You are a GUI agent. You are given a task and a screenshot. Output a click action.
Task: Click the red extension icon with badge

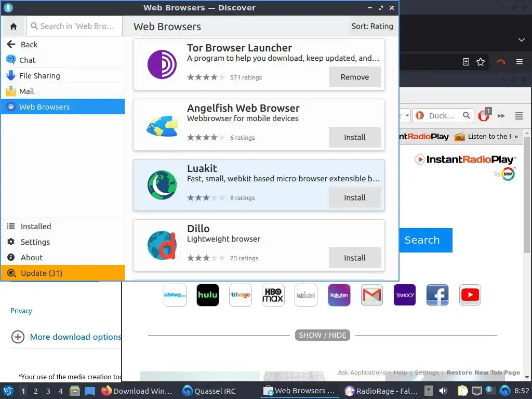point(484,115)
